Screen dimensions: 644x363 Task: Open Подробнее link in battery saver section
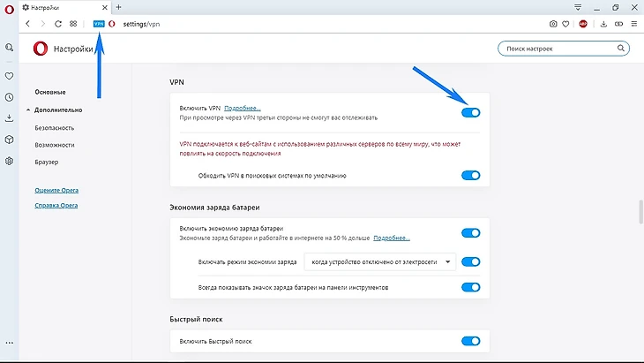tap(392, 238)
